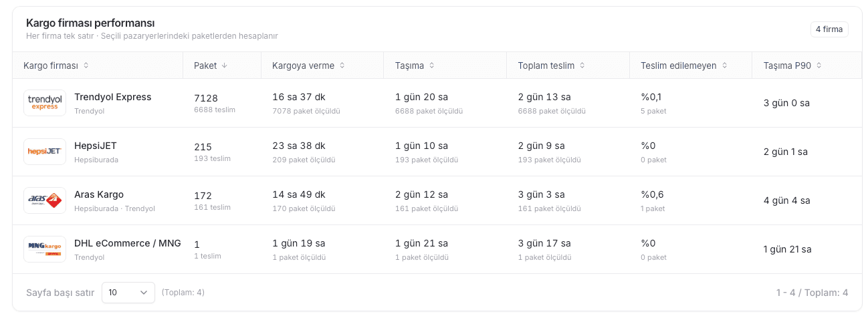The width and height of the screenshot is (868, 320).
Task: Click Hepsiburada · Trendyol marketplace label
Action: (x=114, y=208)
